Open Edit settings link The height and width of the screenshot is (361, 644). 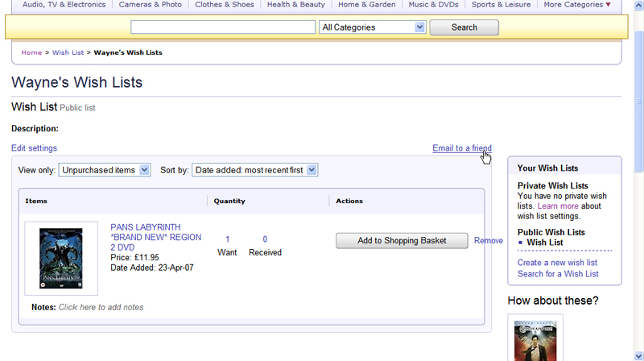click(34, 148)
